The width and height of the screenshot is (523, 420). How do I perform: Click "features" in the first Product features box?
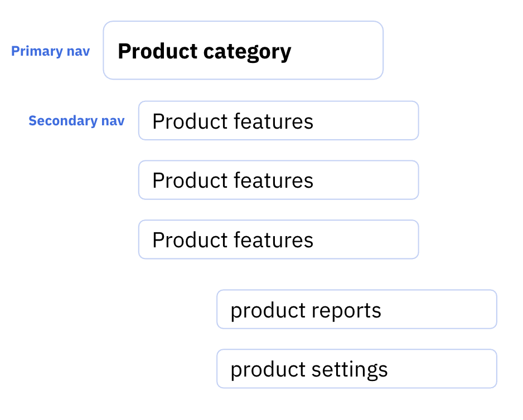274,121
